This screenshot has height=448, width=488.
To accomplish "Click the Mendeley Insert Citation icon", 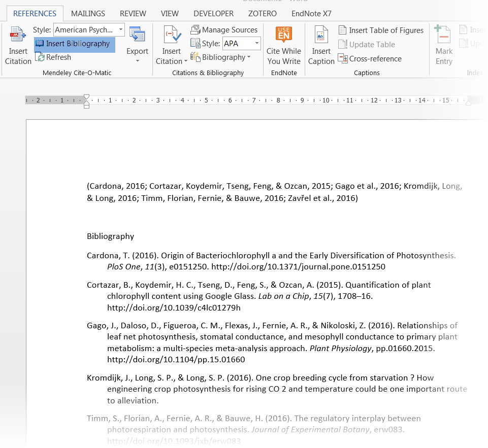I will coord(18,34).
